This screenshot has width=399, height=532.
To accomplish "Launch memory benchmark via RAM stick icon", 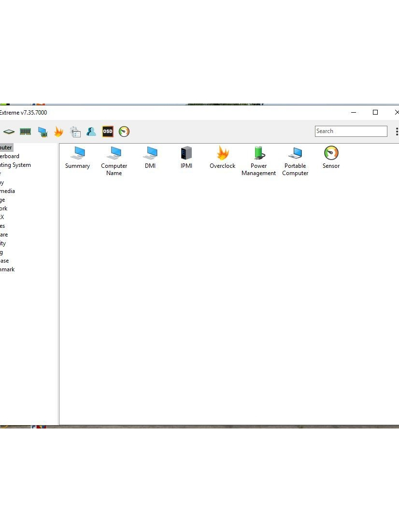I will click(25, 132).
